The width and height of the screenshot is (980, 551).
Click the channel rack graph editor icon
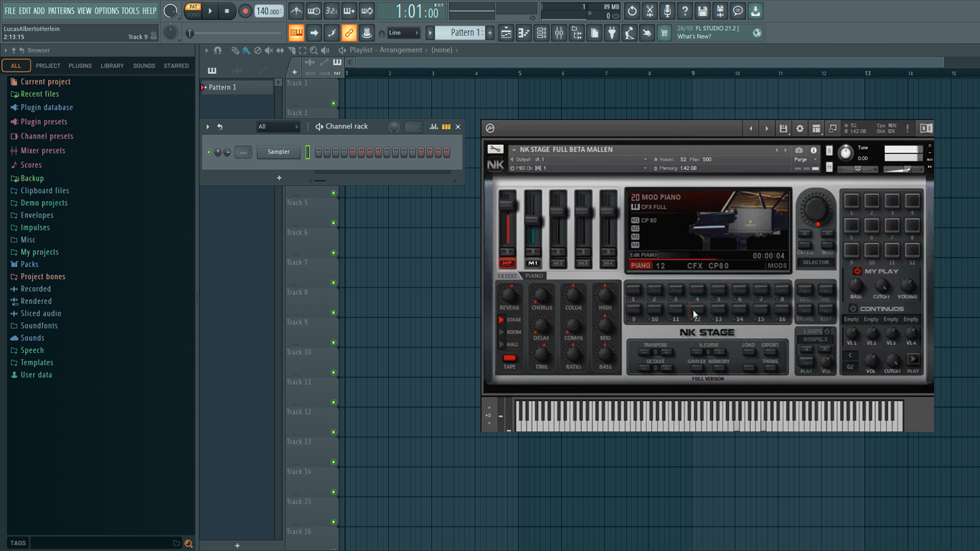434,126
